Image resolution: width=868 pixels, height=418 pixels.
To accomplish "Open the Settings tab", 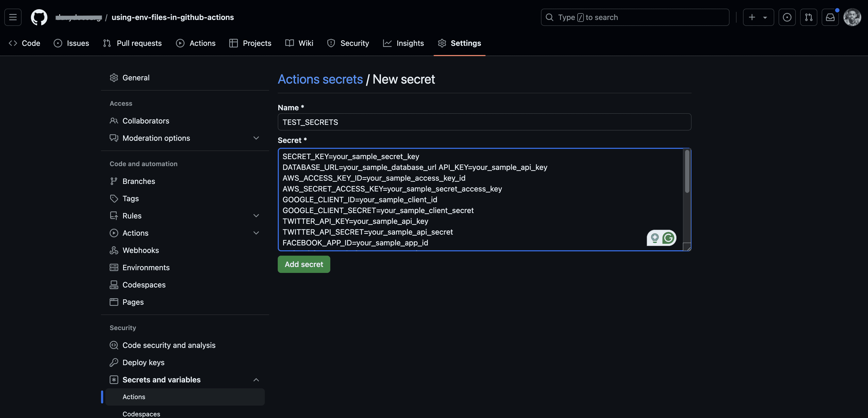I will [460, 43].
